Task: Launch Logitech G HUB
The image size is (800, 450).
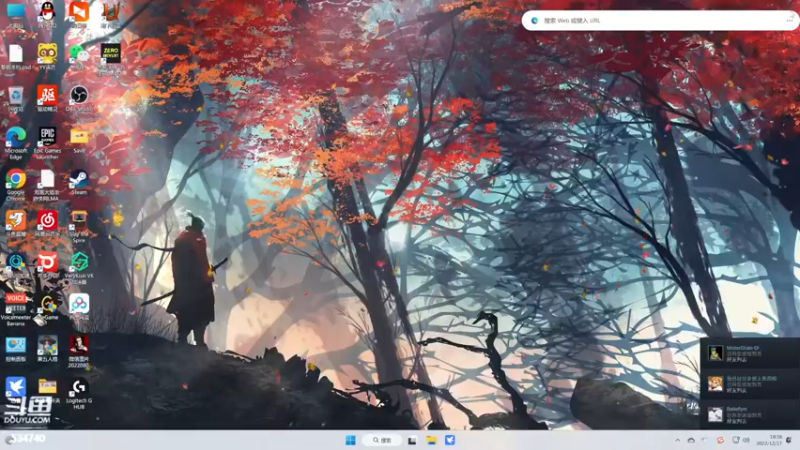Action: 79,394
